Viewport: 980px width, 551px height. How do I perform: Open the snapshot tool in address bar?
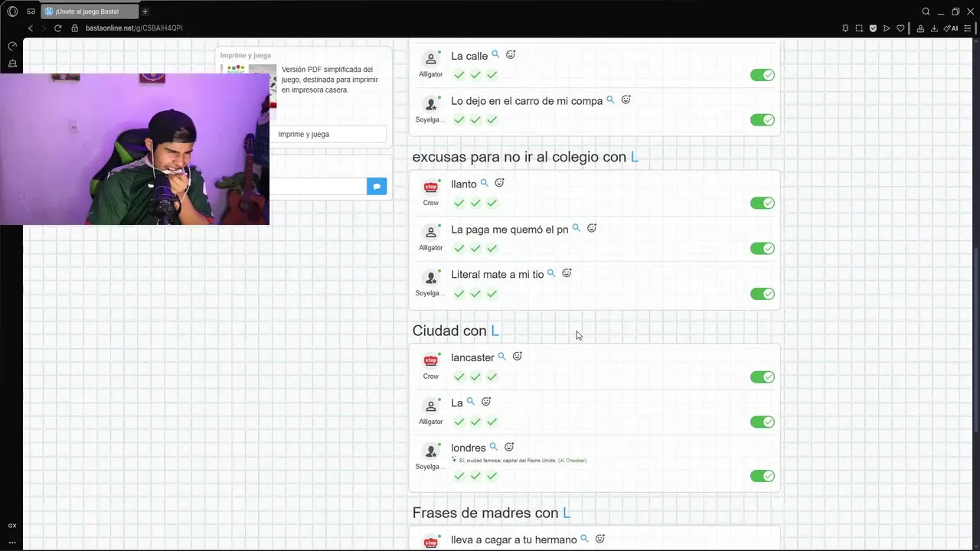[x=859, y=28]
